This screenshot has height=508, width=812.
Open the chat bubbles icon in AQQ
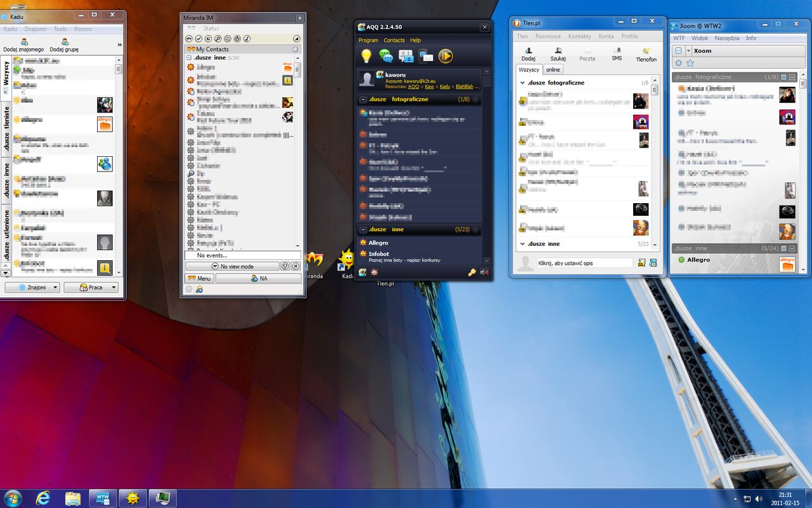pos(386,56)
